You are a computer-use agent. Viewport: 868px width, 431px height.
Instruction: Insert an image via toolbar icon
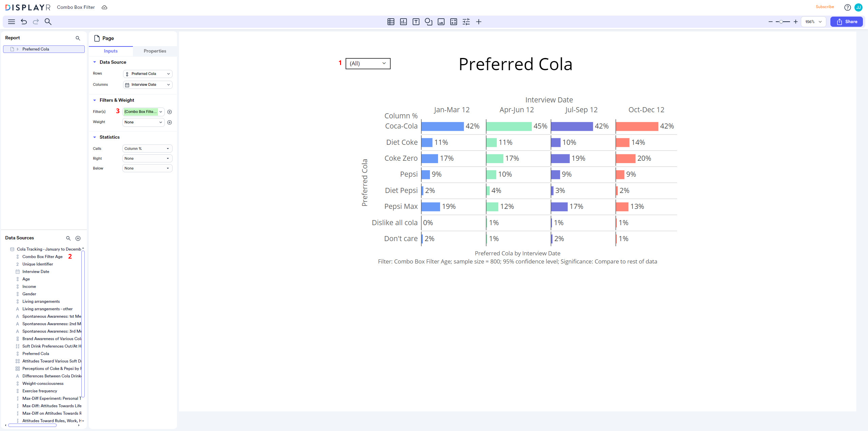(441, 22)
